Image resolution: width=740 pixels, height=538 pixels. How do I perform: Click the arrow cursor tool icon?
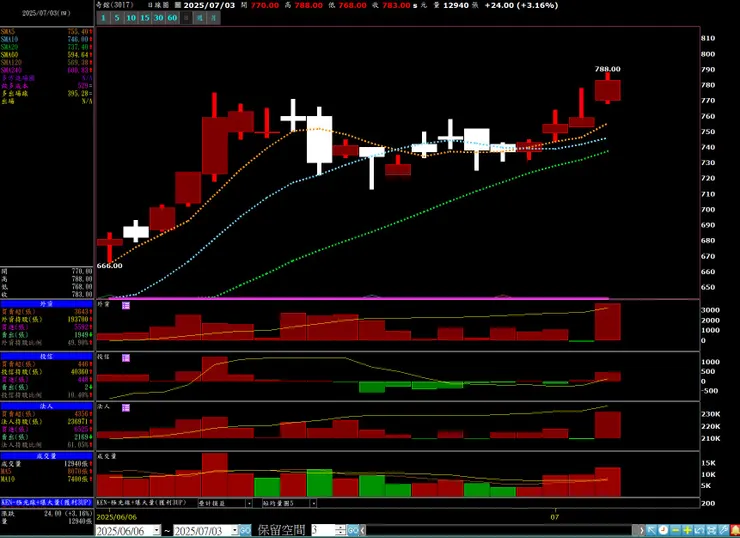pyautogui.click(x=652, y=530)
